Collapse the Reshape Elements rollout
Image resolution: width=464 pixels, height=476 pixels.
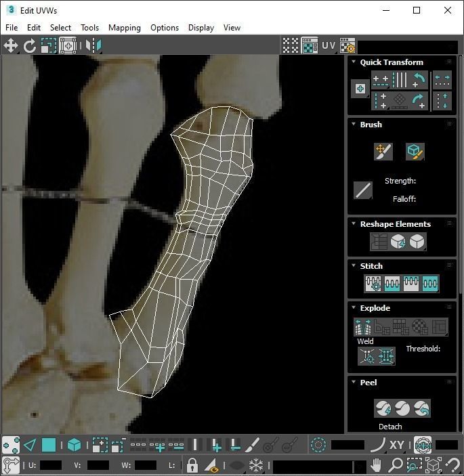(354, 223)
